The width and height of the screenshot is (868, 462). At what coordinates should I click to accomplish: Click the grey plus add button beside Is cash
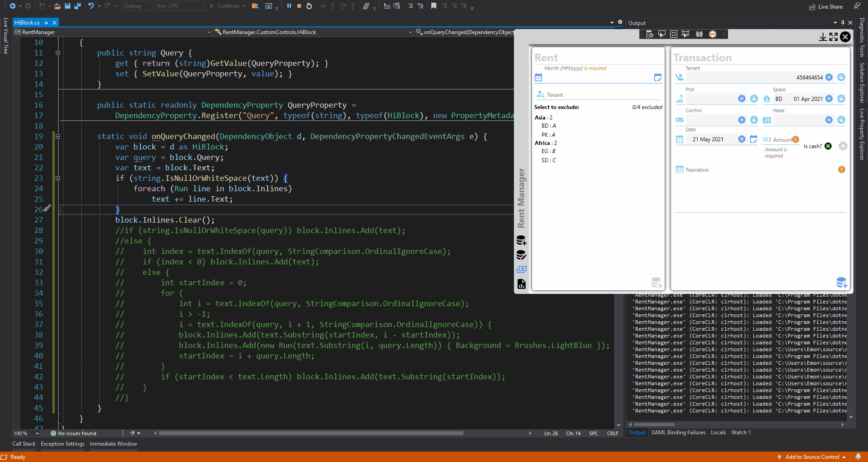coord(843,146)
